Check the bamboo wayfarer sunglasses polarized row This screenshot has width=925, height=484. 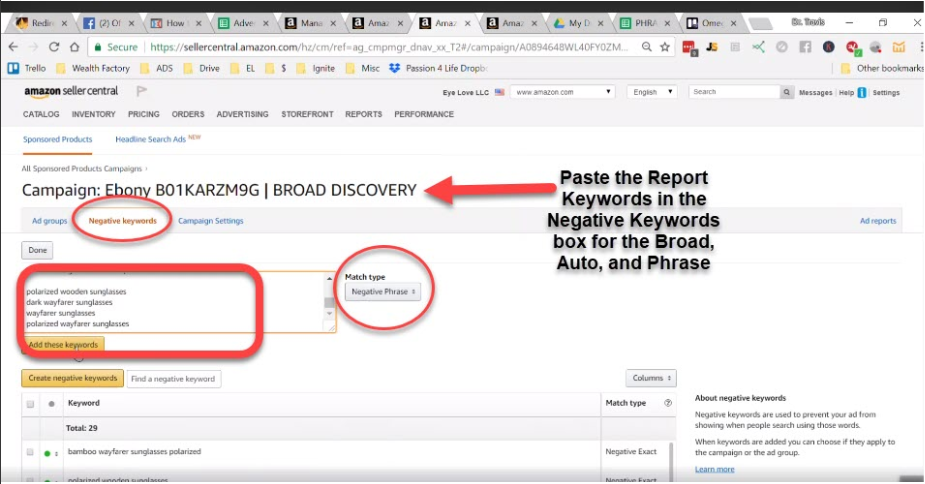click(30, 452)
